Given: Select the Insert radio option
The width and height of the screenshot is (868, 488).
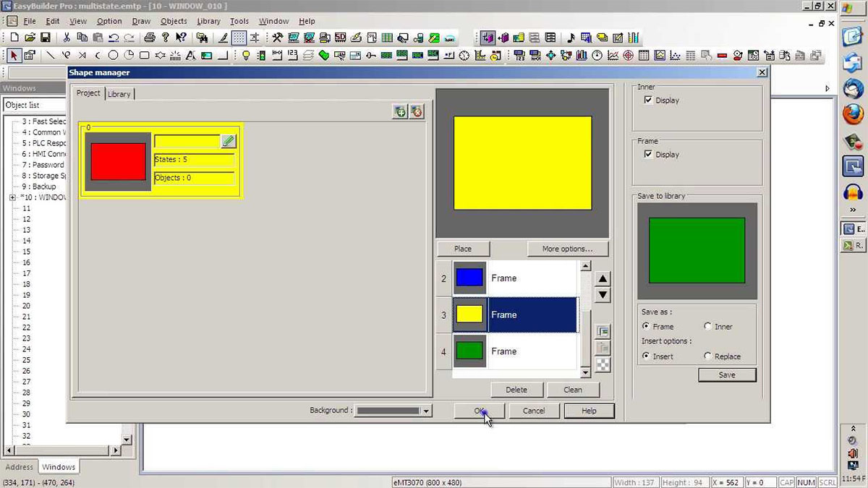Looking at the screenshot, I should [x=646, y=356].
